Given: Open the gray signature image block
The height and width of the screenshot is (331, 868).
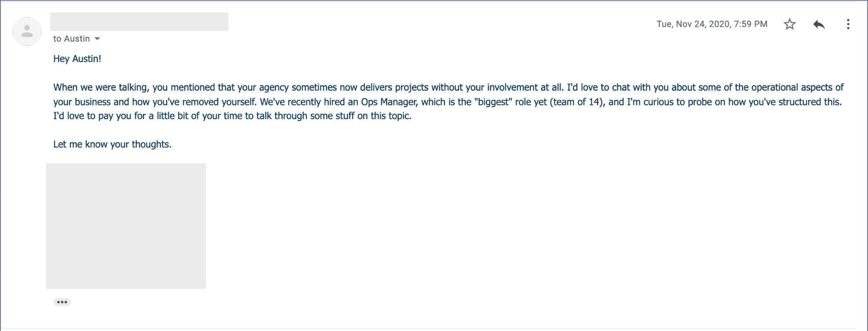Looking at the screenshot, I should click(x=126, y=226).
